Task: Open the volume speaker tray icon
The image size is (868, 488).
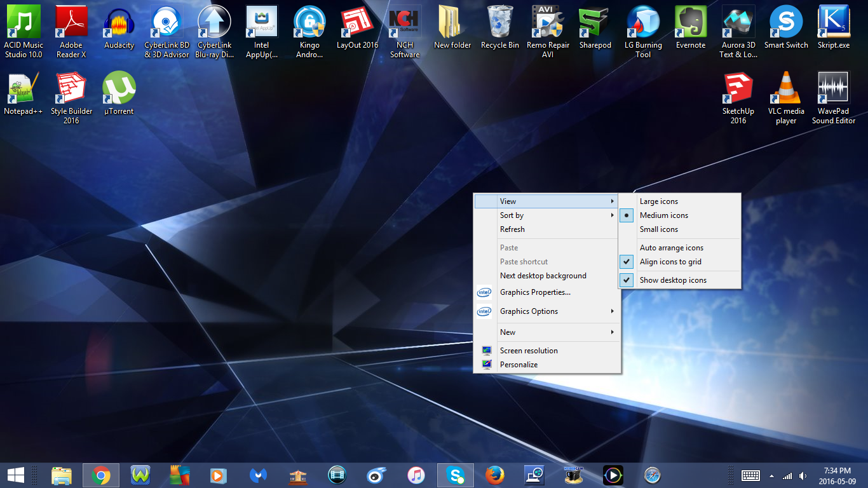Action: [803, 475]
